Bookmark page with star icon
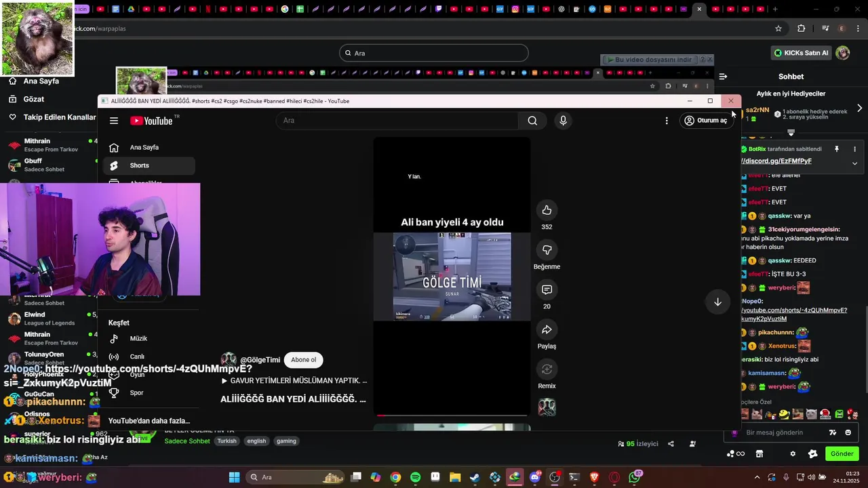This screenshot has width=868, height=488. [778, 28]
